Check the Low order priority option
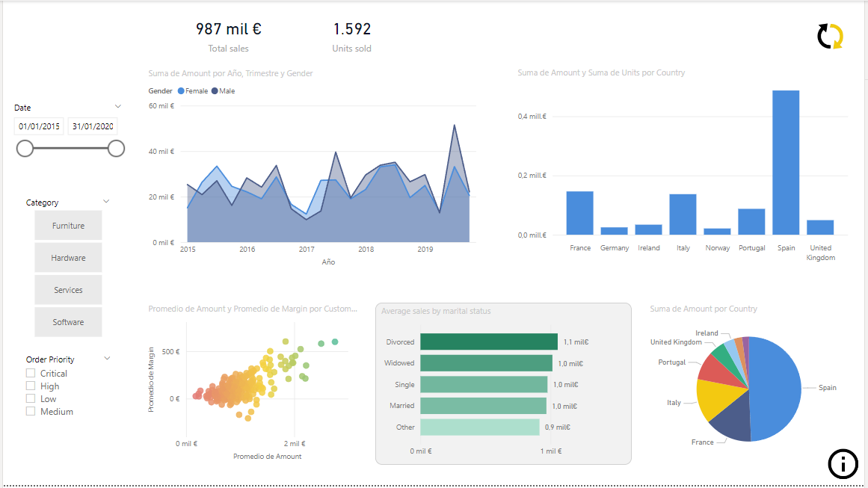This screenshot has width=868, height=488. 31,398
